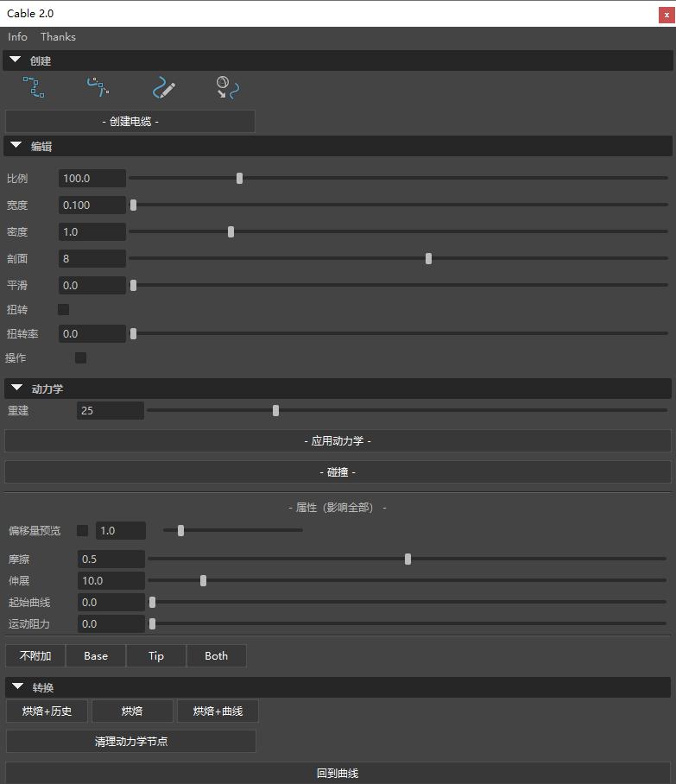
Task: Collapse the 转换 section
Action: coord(16,687)
